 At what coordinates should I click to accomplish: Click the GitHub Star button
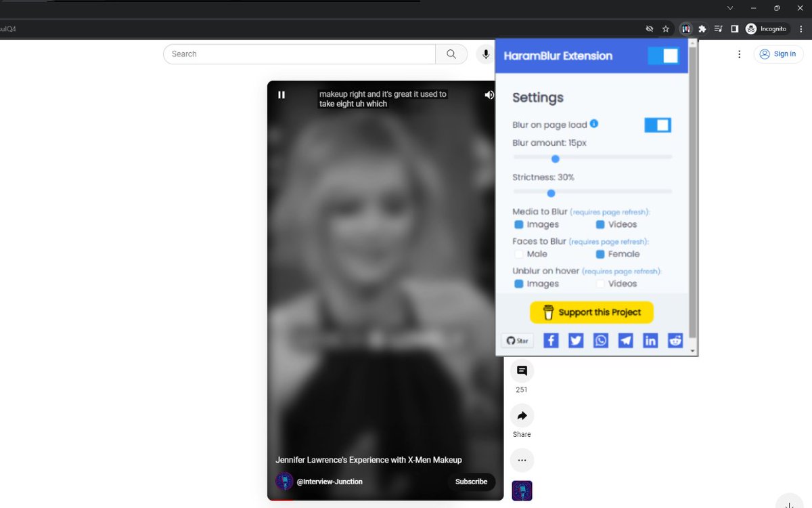click(518, 341)
